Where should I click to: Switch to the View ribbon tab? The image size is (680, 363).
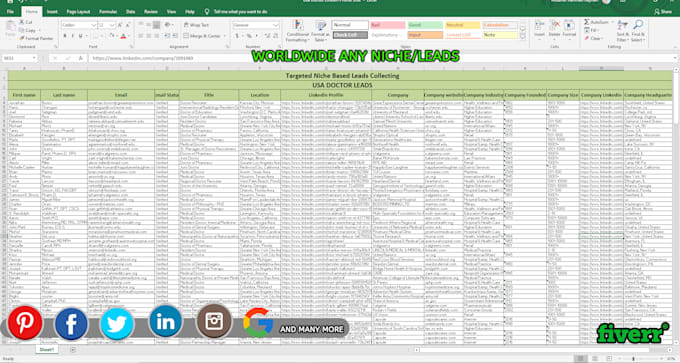click(x=171, y=12)
